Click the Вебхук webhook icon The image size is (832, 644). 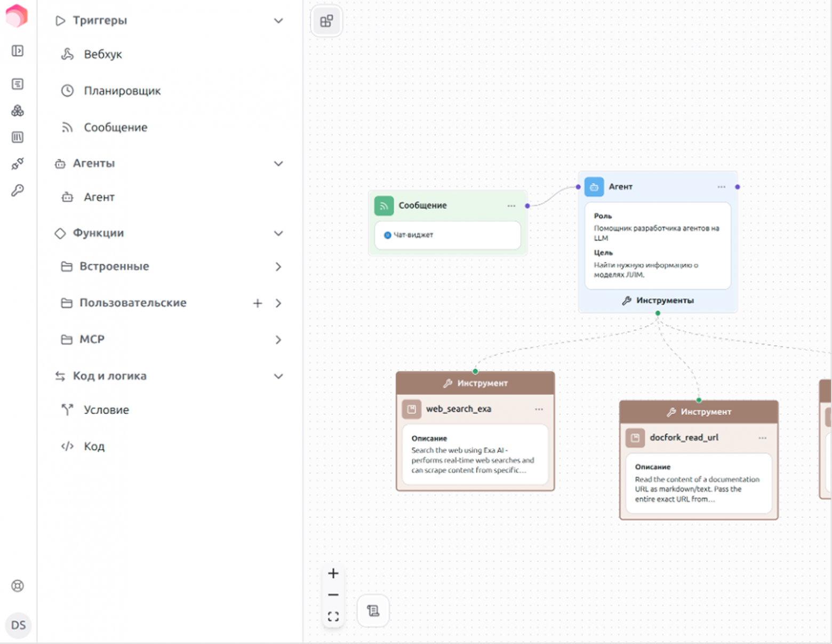(67, 54)
